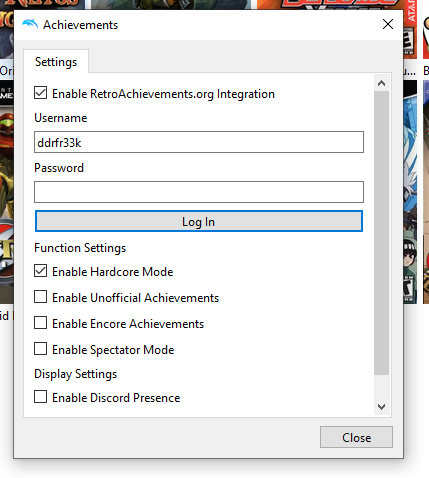
Task: Focus the Password input field
Action: (x=199, y=192)
